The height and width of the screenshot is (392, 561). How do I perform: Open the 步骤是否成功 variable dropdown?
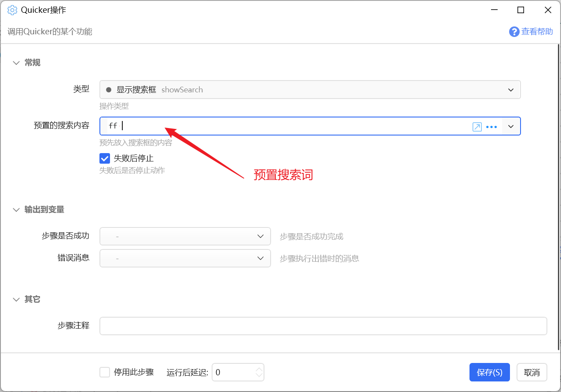point(185,236)
